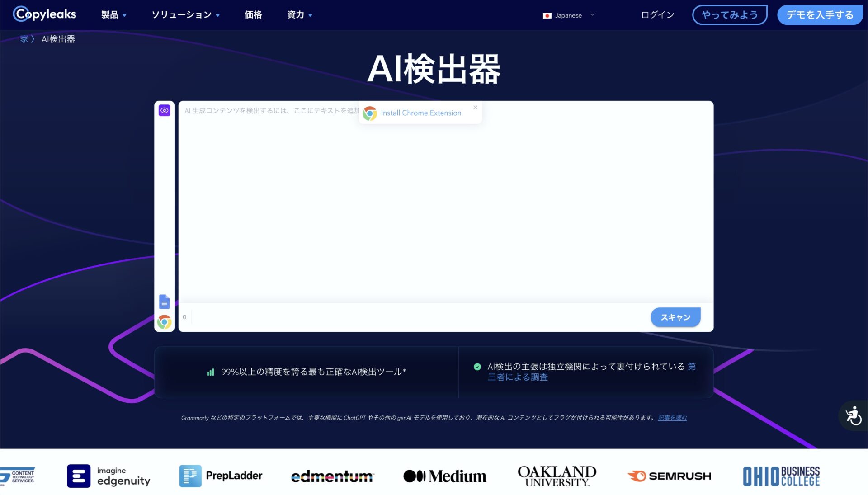Open the accessibility options icon
This screenshot has width=868, height=495.
coord(854,415)
